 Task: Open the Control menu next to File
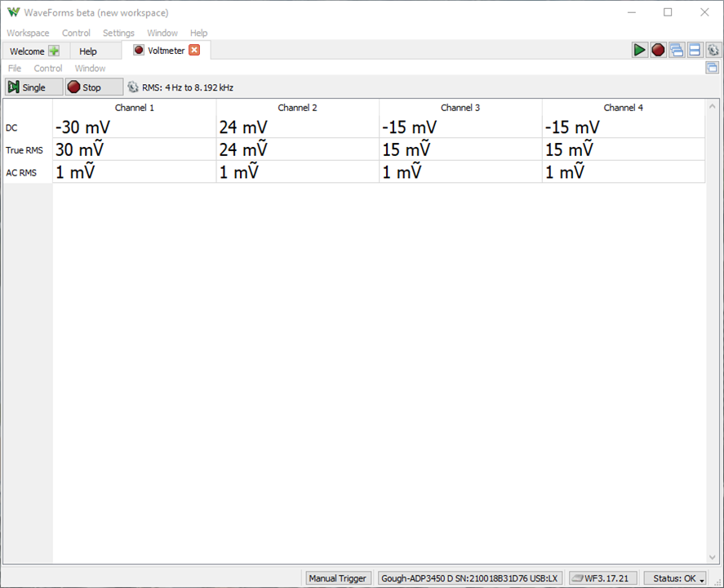pyautogui.click(x=48, y=69)
